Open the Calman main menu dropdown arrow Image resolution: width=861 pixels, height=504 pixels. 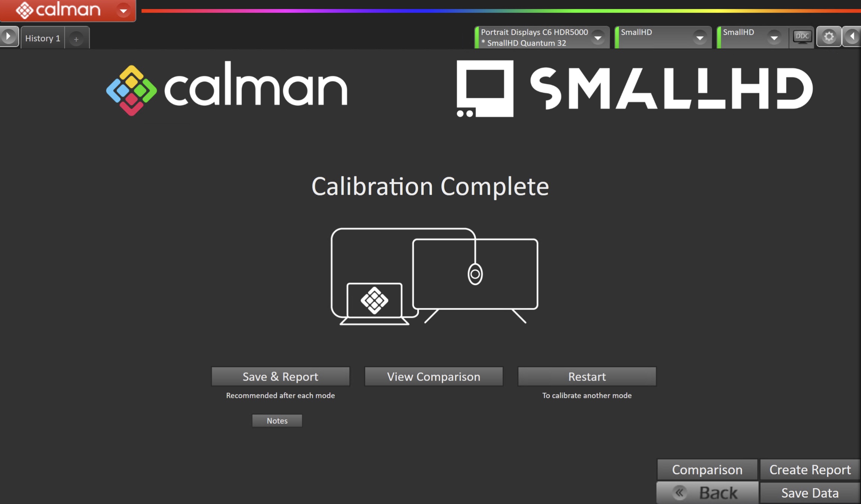123,10
